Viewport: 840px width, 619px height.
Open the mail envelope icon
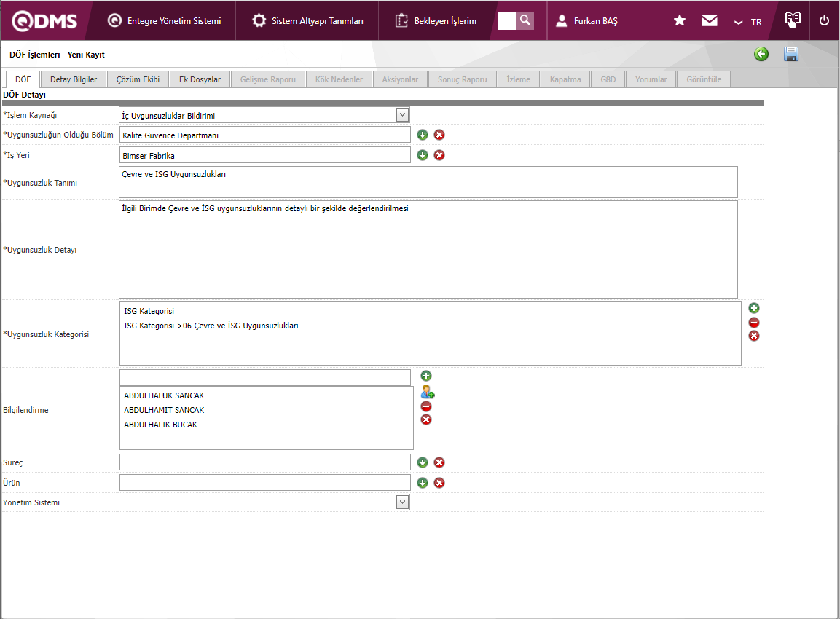pyautogui.click(x=710, y=21)
